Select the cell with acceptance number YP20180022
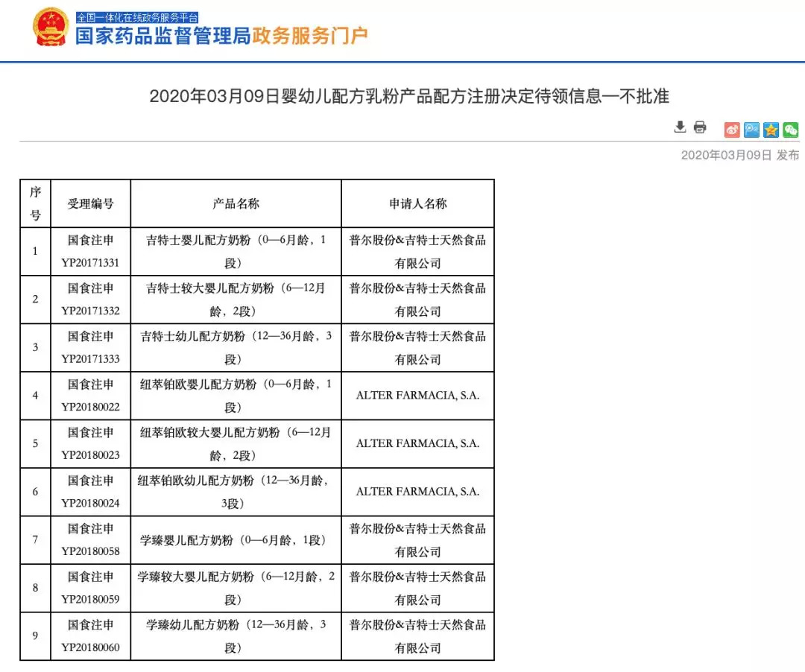This screenshot has width=805, height=672. coord(91,396)
